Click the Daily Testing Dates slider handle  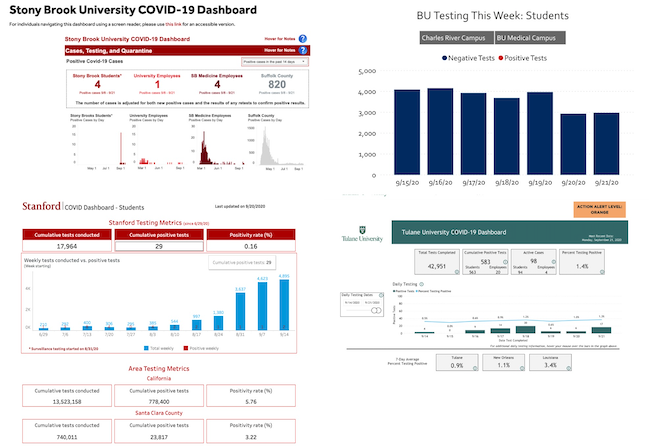pos(376,310)
